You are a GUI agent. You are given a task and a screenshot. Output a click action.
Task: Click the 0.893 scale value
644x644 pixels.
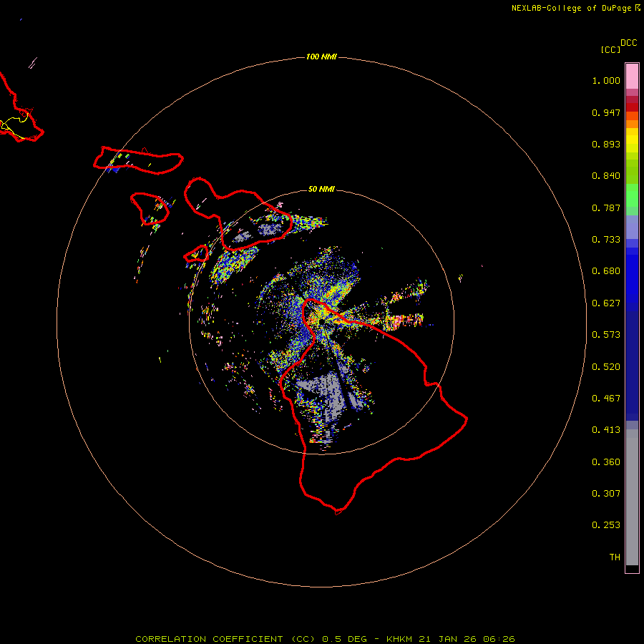coord(606,144)
